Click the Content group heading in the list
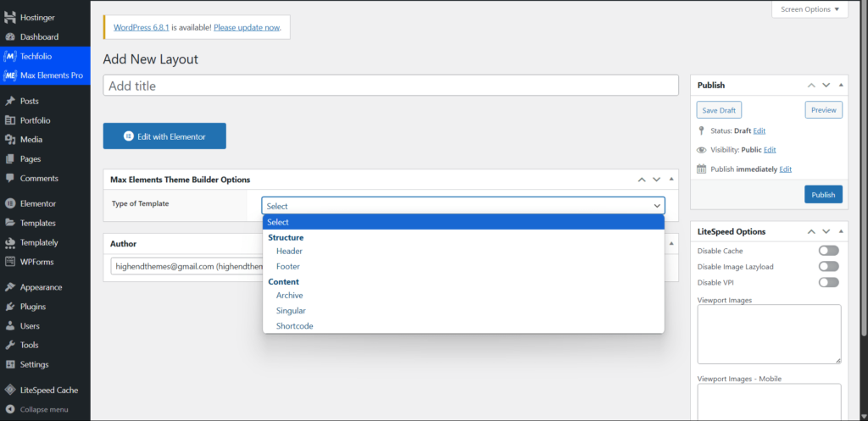868x421 pixels. pyautogui.click(x=283, y=281)
